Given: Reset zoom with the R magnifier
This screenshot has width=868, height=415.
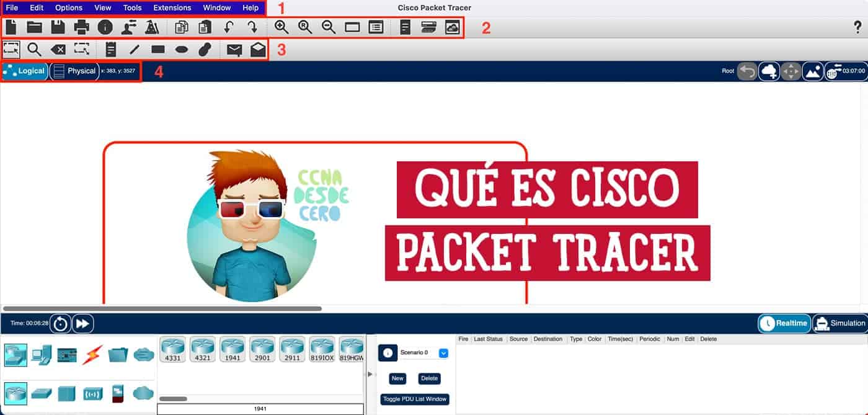Looking at the screenshot, I should click(x=305, y=27).
